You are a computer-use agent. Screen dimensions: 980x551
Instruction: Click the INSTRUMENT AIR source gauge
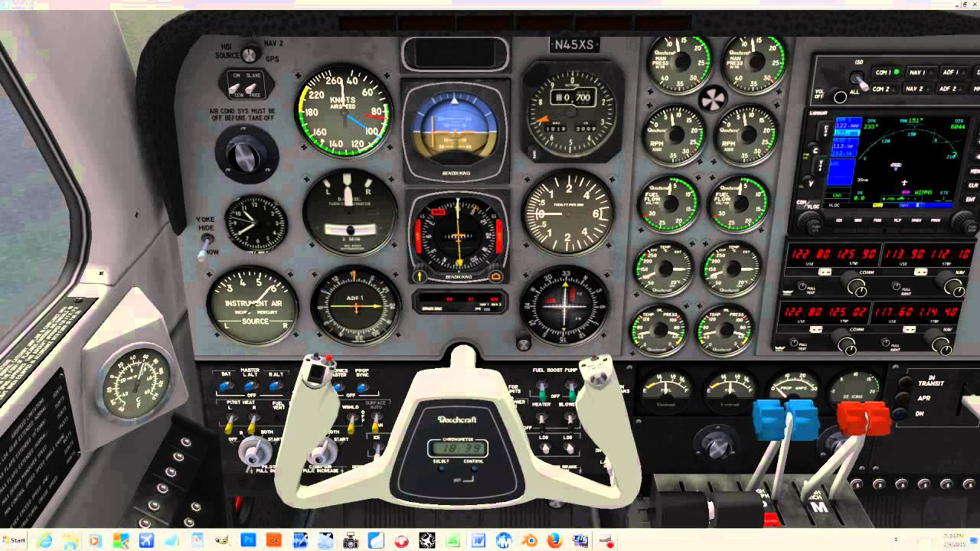click(x=253, y=306)
